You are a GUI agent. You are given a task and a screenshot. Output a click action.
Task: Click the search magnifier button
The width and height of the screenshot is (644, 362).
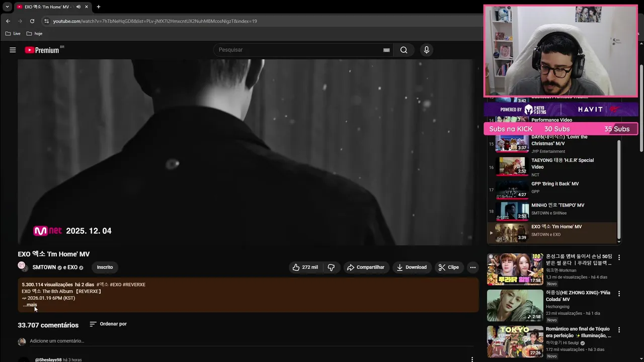[404, 50]
